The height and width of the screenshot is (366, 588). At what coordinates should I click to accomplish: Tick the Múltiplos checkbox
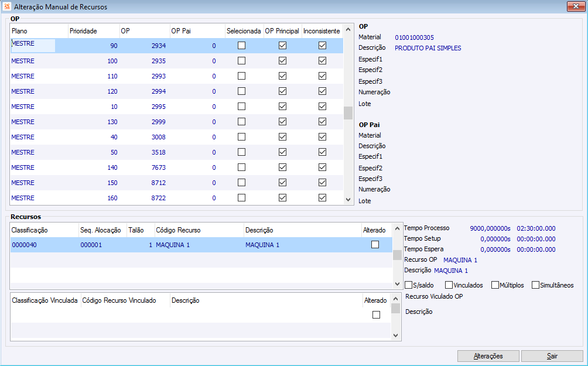click(495, 285)
